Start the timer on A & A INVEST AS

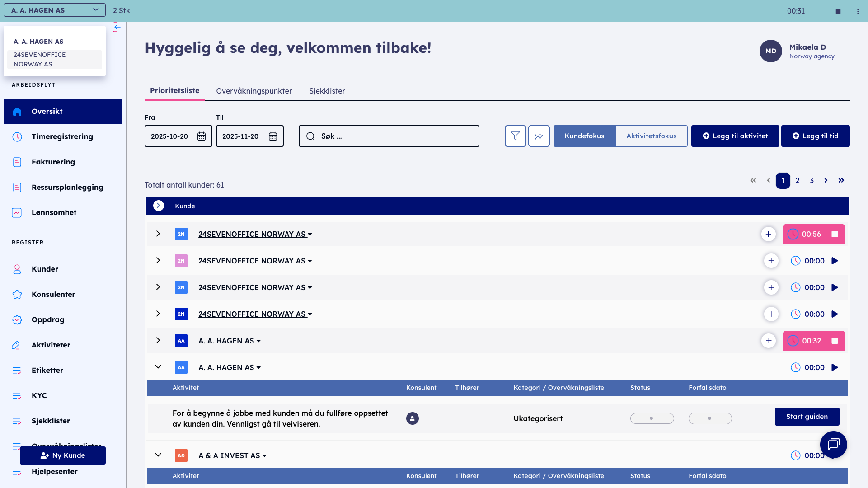pyautogui.click(x=834, y=455)
